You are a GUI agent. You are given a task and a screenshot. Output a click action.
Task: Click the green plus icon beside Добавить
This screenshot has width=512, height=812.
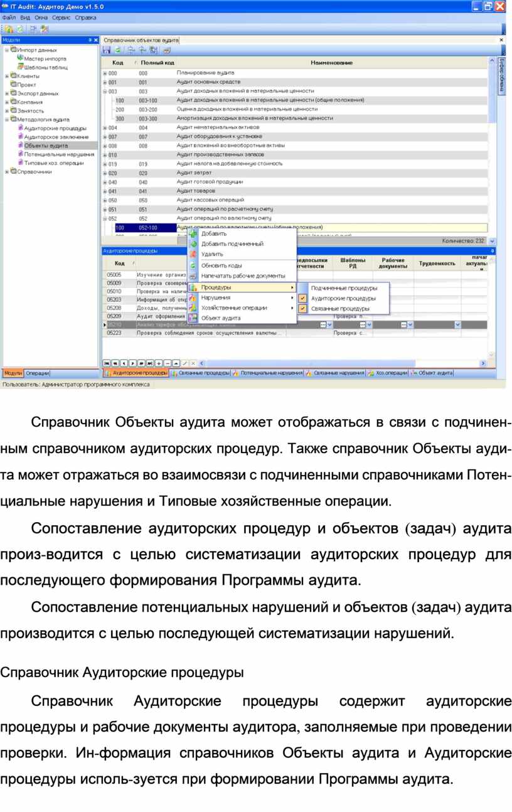point(193,234)
